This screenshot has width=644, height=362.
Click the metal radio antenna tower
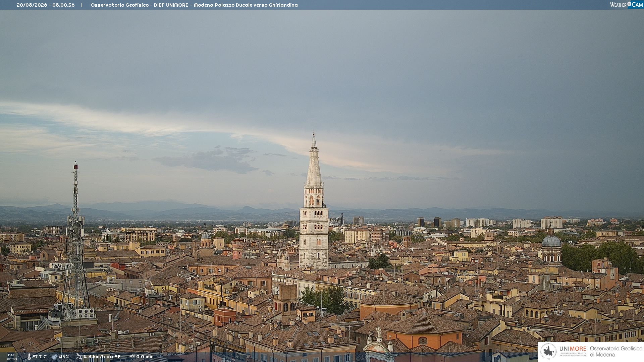[76, 240]
